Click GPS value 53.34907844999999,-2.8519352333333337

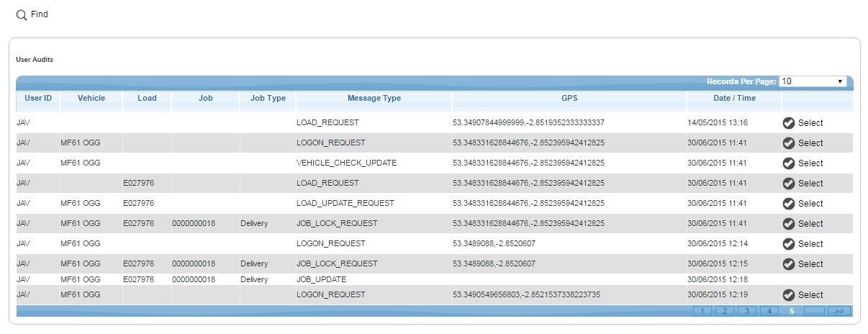click(528, 123)
